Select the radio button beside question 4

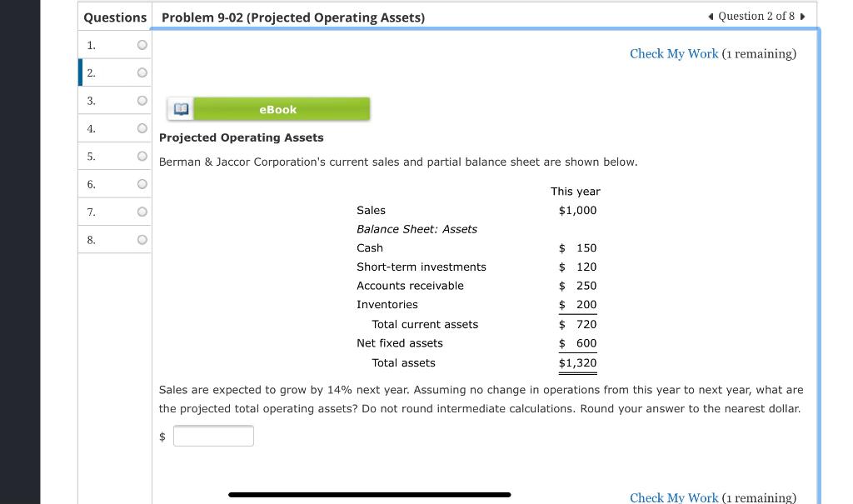coord(142,128)
